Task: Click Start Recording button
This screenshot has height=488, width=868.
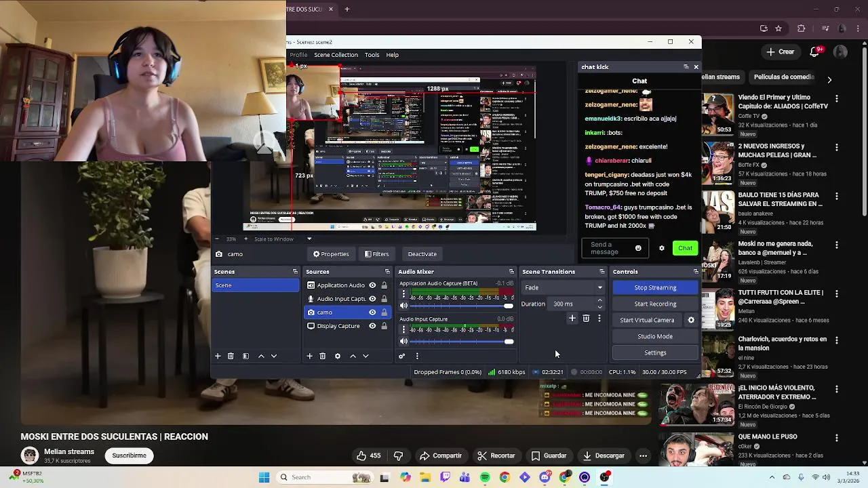Action: (x=655, y=304)
